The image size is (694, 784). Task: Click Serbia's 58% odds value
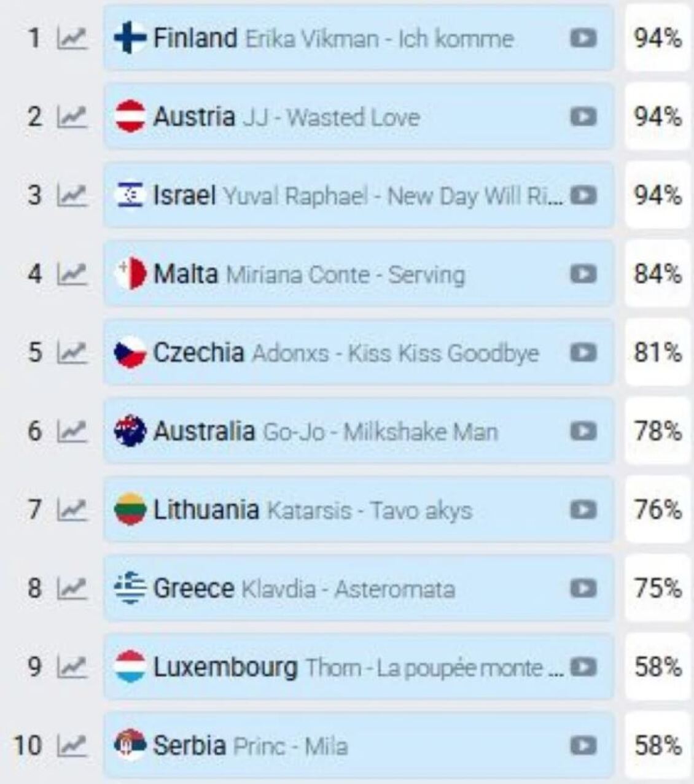coord(657,746)
